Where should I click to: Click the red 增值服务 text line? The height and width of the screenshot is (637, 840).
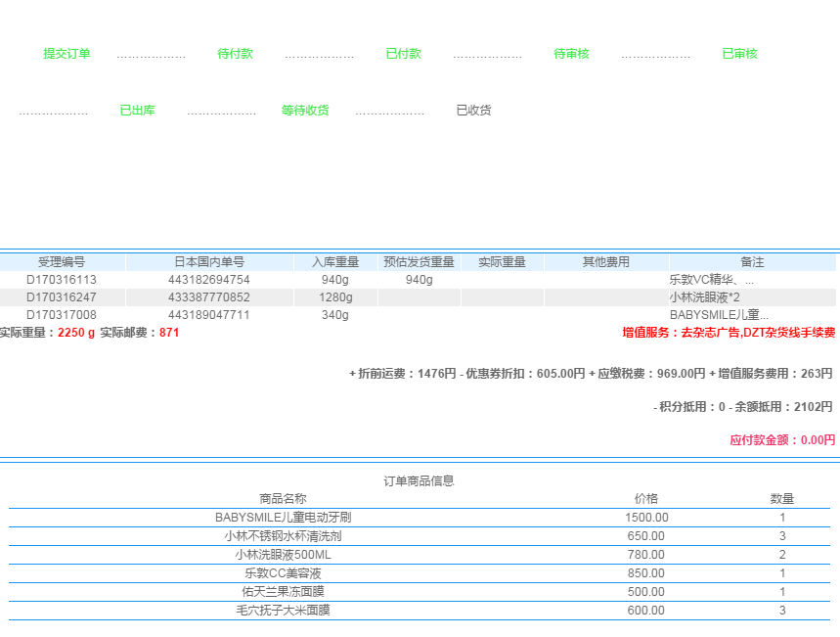729,333
